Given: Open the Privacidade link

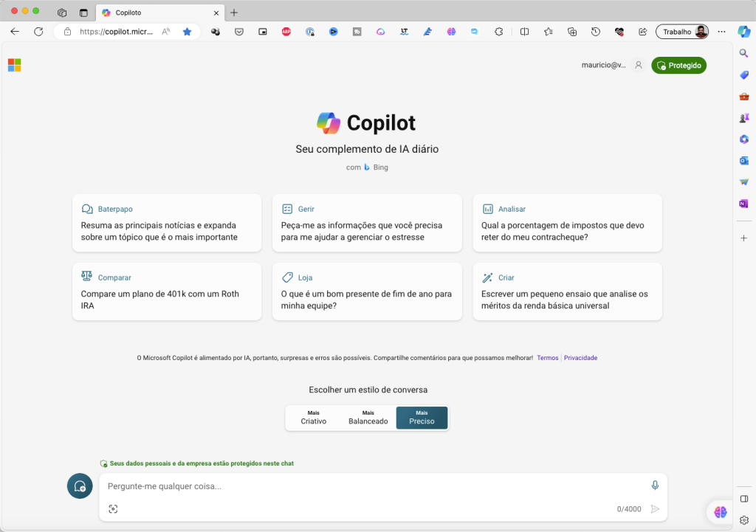Looking at the screenshot, I should coord(580,357).
